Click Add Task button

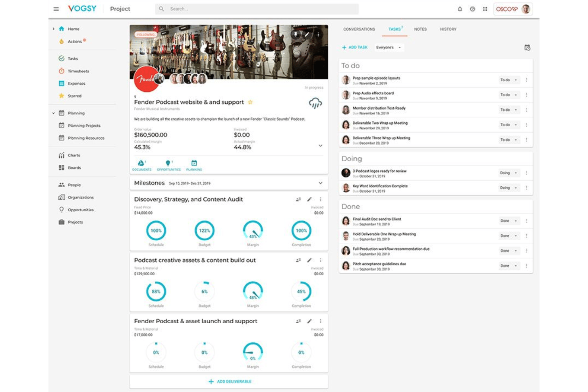(x=355, y=47)
